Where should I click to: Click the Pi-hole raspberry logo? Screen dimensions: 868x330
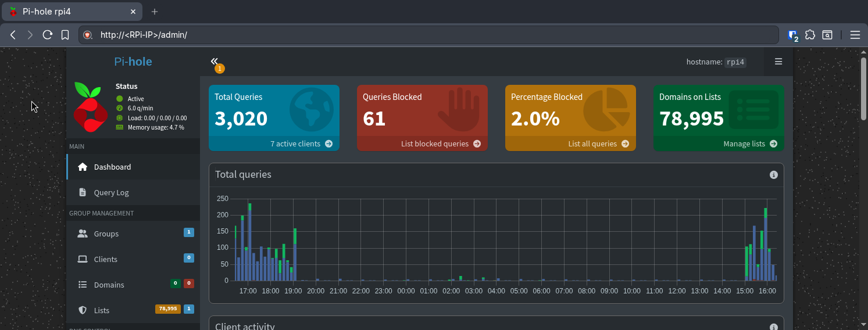pyautogui.click(x=91, y=107)
